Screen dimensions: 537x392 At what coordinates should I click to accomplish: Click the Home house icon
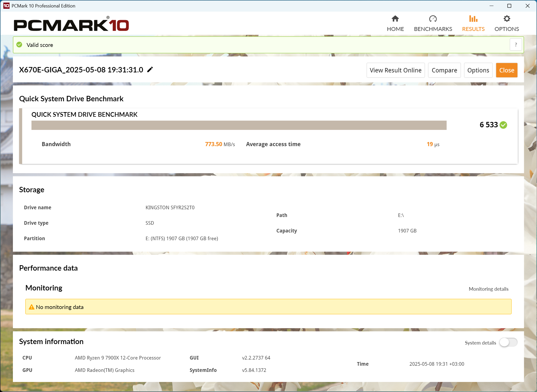pyautogui.click(x=395, y=19)
